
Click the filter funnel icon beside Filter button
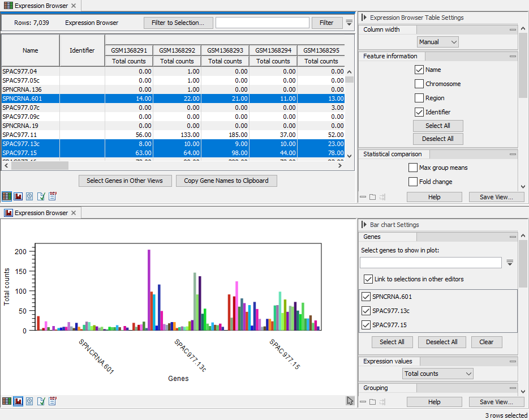point(349,23)
